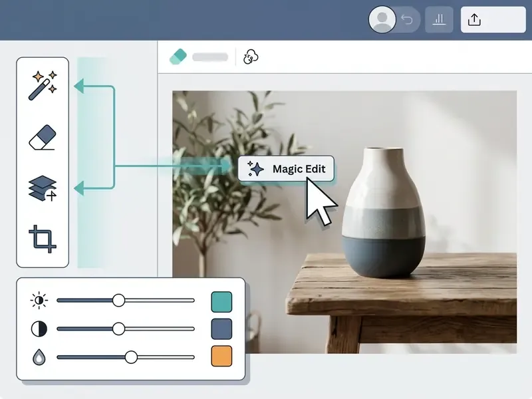Pick the slate blue color swatch
This screenshot has height=399, width=532.
[x=221, y=329]
